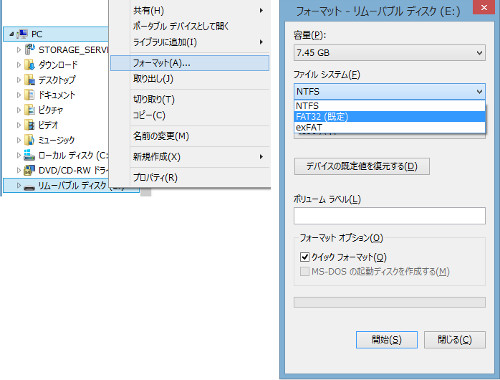Viewport: 500px width, 380px height.
Task: Click the ローカル ディスク drive icon
Action: pos(30,155)
